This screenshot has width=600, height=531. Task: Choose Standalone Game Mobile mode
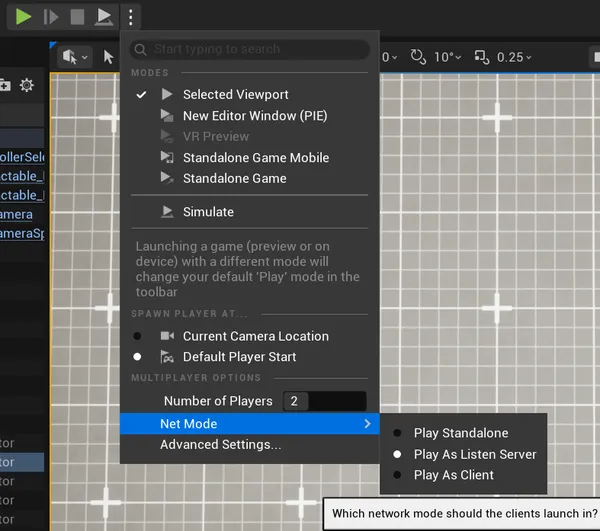249,158
